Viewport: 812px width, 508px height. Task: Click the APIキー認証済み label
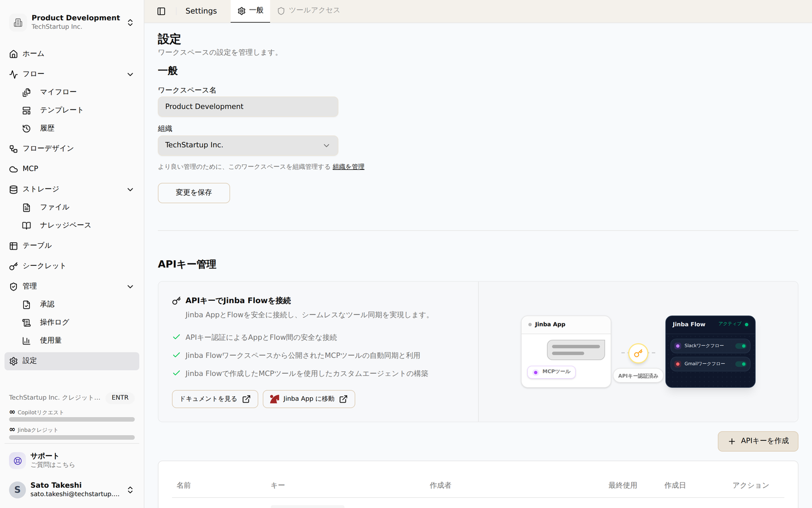638,376
